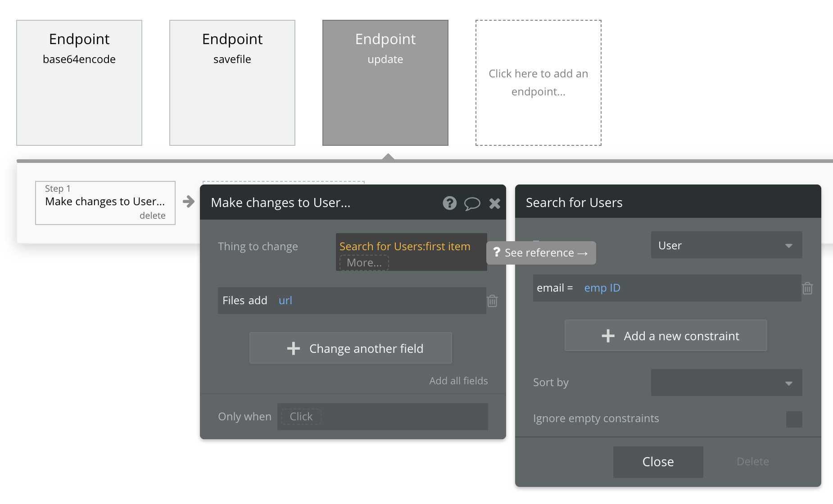Image resolution: width=833 pixels, height=504 pixels.
Task: Click the plus icon on Change another field
Action: coord(294,348)
